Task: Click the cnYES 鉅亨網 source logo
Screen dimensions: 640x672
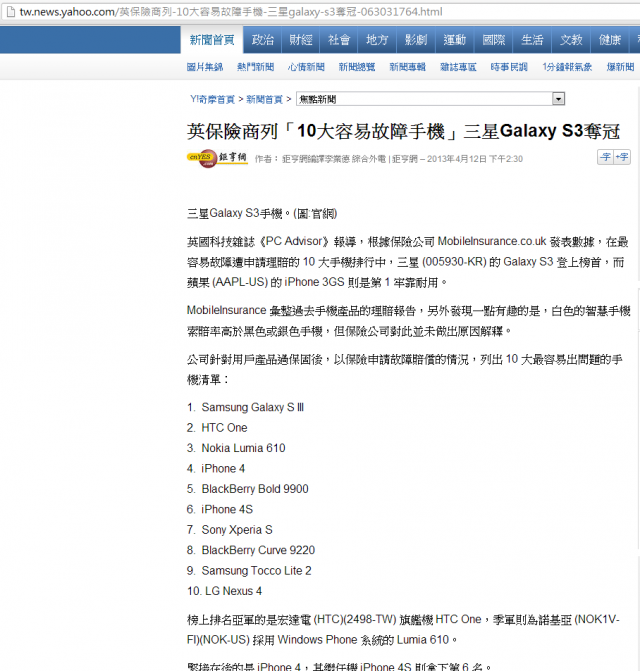Action: [217, 159]
